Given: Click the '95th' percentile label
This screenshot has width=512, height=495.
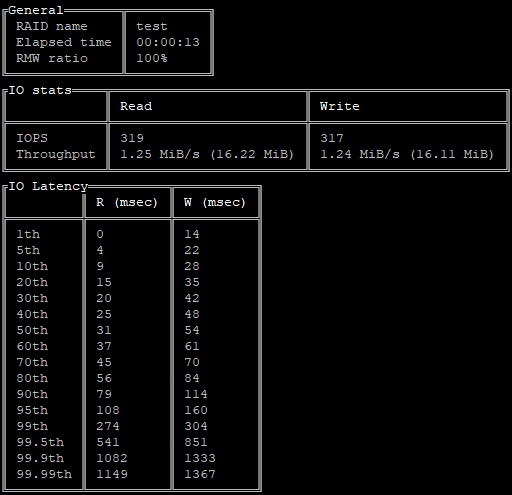Looking at the screenshot, I should 32,410.
